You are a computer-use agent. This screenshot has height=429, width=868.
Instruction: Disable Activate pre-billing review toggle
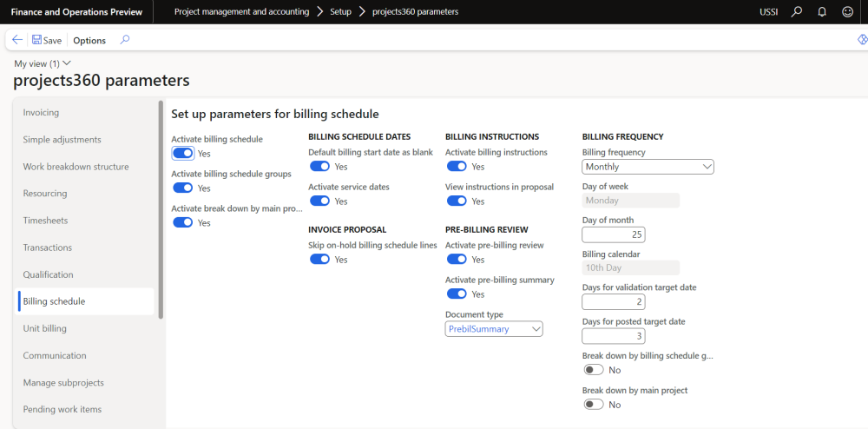coord(457,259)
